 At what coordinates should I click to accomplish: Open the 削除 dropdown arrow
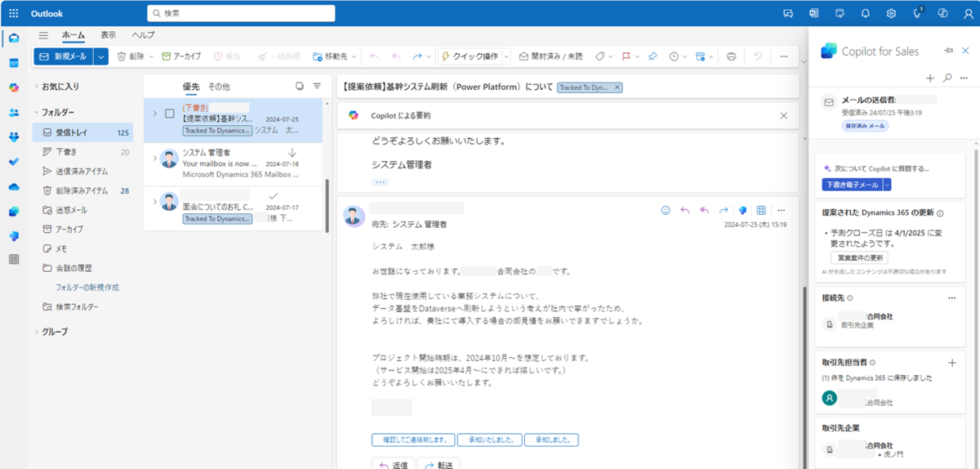151,56
